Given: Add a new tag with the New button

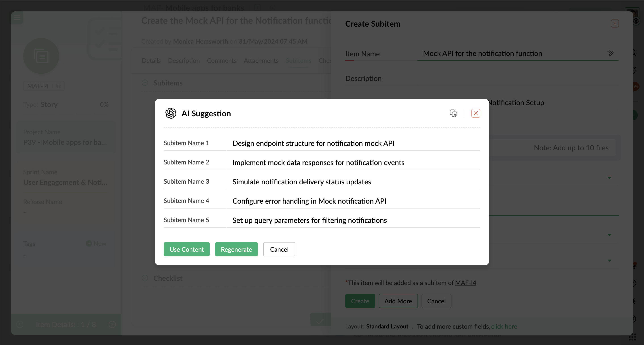Looking at the screenshot, I should 96,243.
